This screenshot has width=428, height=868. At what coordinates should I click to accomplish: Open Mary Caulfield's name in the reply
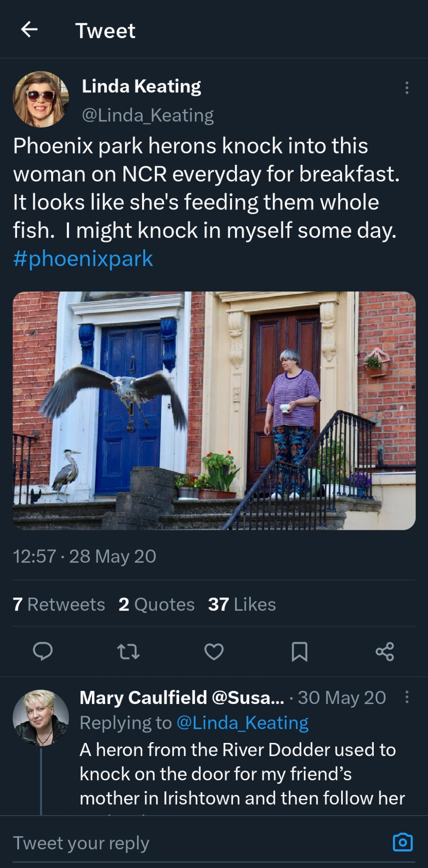143,697
